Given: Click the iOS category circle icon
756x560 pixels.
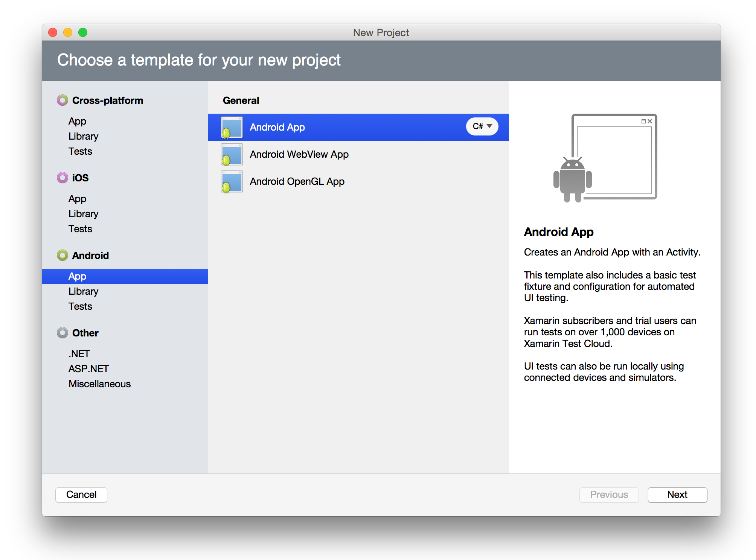Looking at the screenshot, I should 62,178.
